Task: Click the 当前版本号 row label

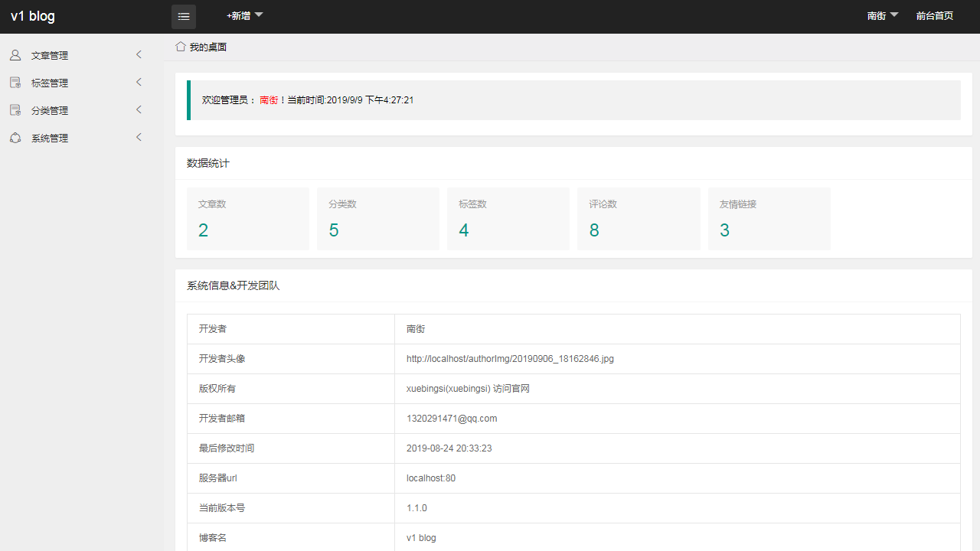Action: click(222, 508)
